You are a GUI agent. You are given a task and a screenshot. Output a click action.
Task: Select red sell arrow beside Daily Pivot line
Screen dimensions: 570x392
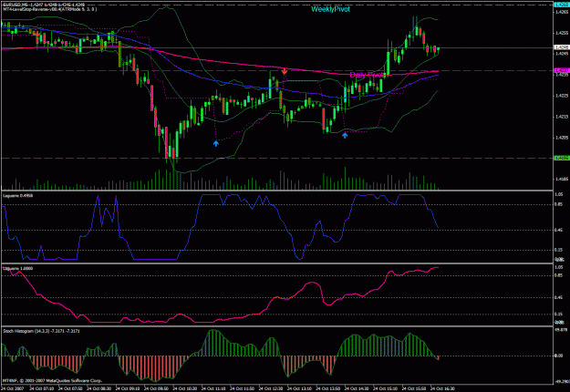pos(285,71)
